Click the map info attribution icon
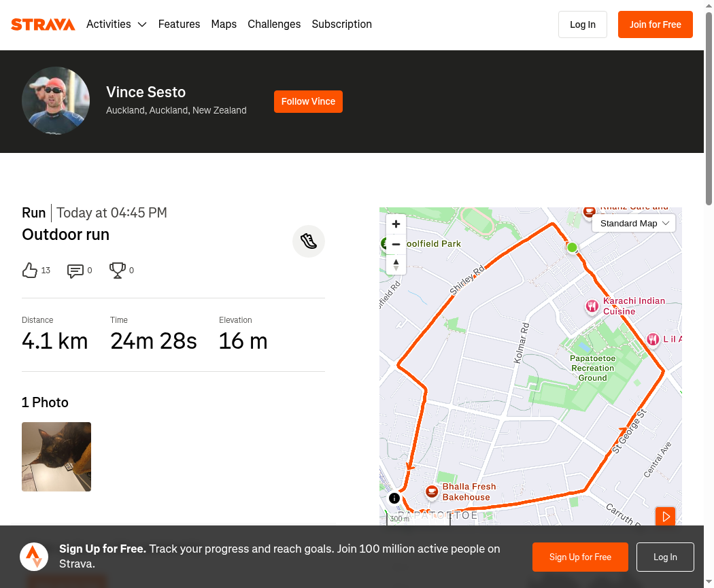Viewport: 714px width, 588px height. click(394, 498)
